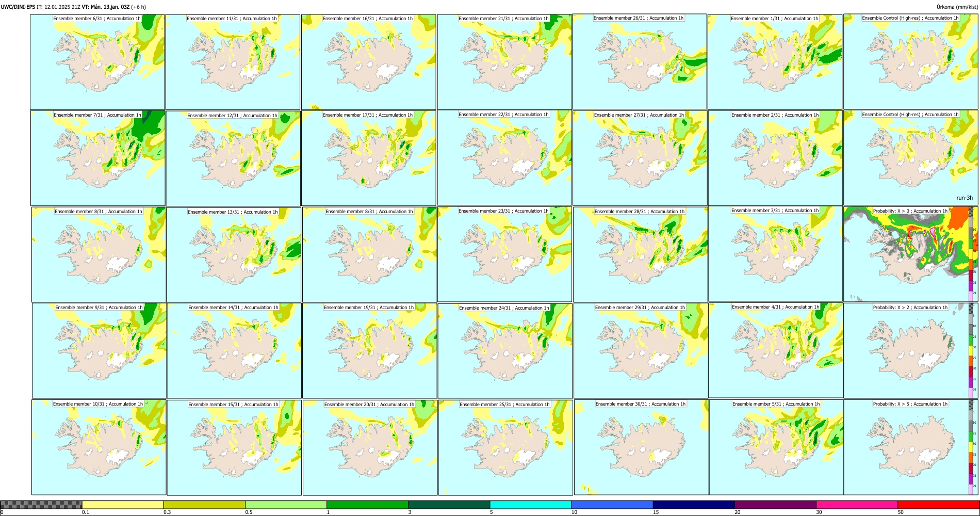Open the Ensemble member 13/31 map
The height and width of the screenshot is (516, 980).
click(234, 255)
